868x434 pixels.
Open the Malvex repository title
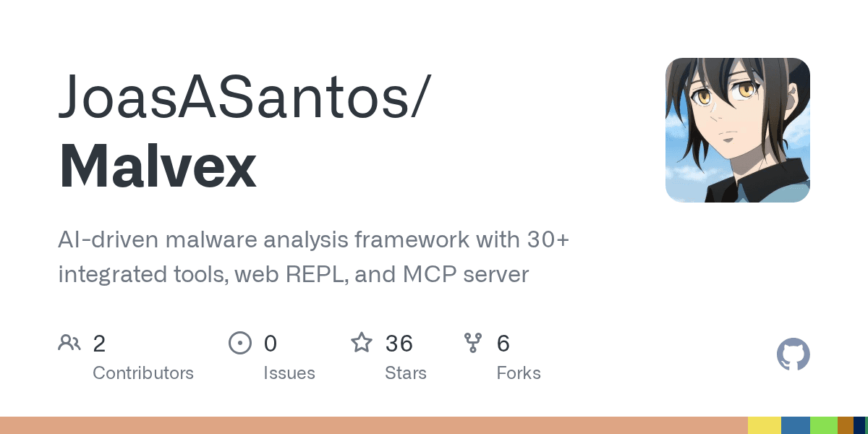point(157,166)
